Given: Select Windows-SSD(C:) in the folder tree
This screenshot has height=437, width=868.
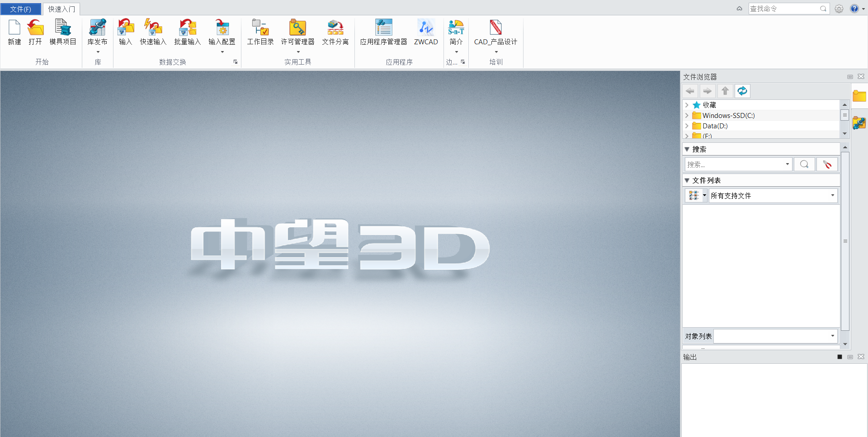Looking at the screenshot, I should pos(728,115).
